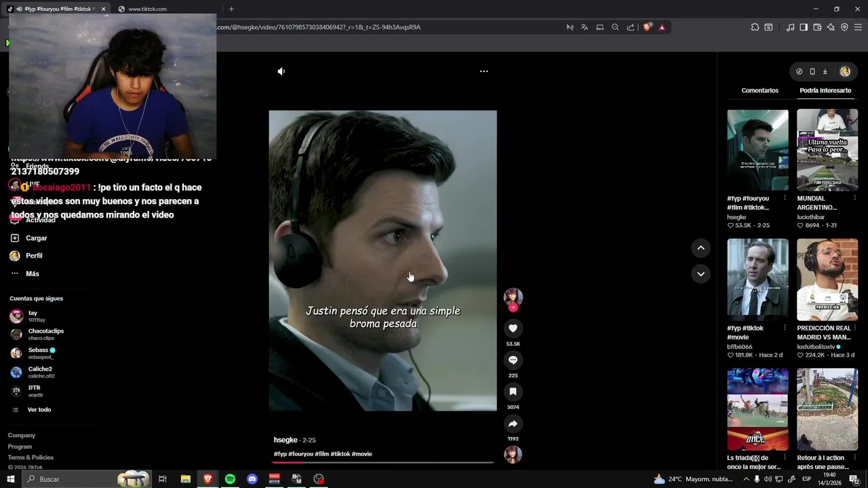Image resolution: width=868 pixels, height=488 pixels.
Task: Open options for the bffb6066 video
Action: point(785,328)
